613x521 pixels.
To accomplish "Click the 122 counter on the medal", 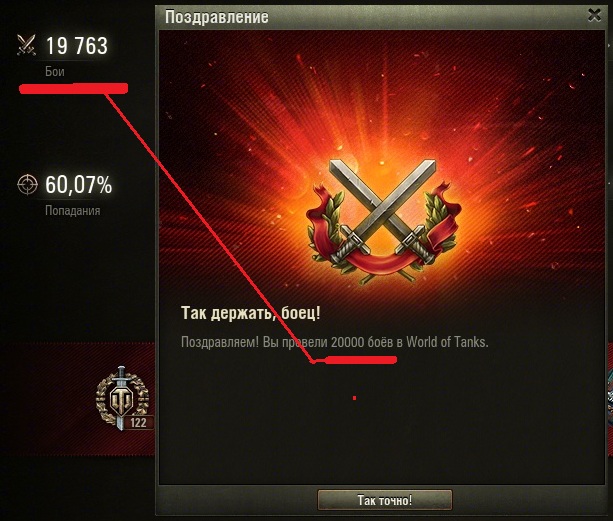I will [138, 423].
